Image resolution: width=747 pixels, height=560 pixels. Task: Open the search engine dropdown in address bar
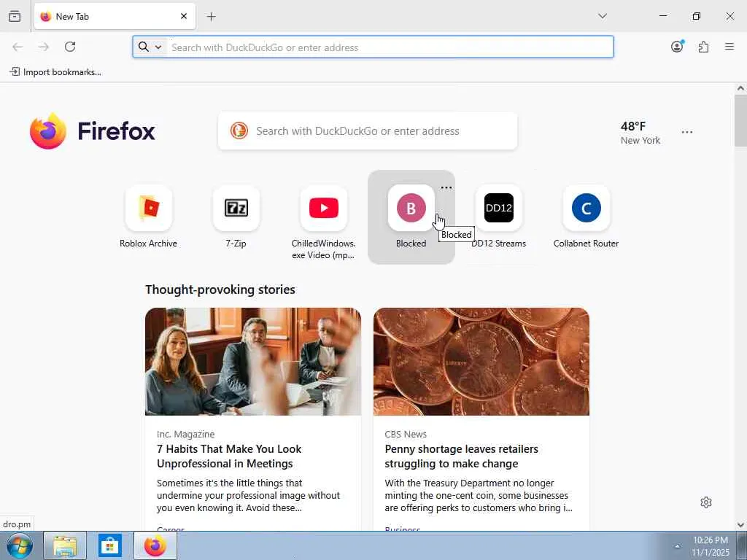[x=150, y=47]
